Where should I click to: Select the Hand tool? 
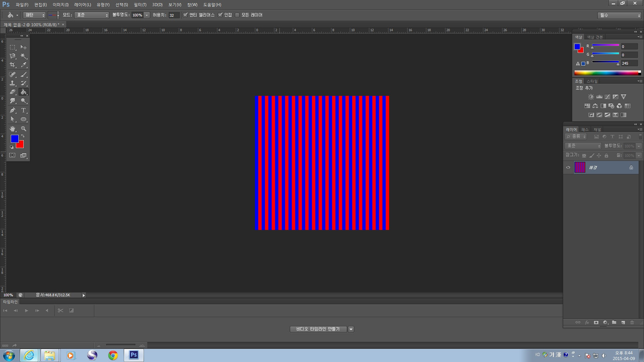(13, 129)
